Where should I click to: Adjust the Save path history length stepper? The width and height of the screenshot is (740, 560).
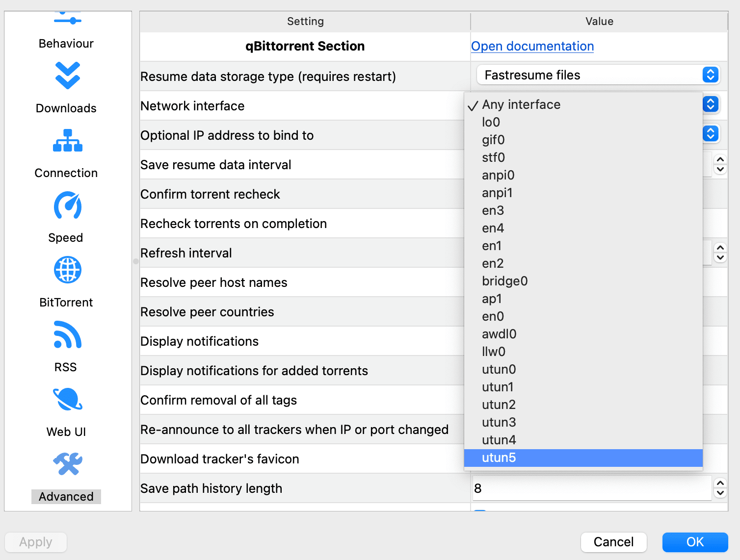pos(720,488)
